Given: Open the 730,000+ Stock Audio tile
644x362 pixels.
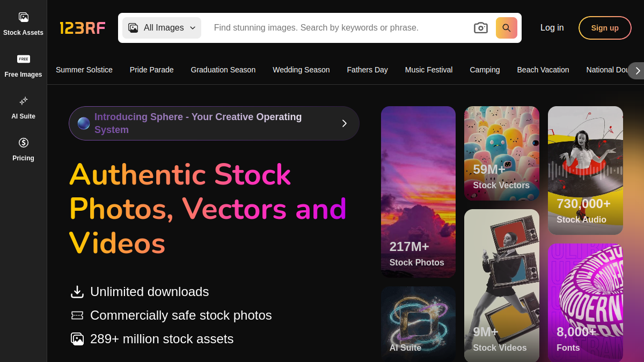Looking at the screenshot, I should (x=586, y=171).
